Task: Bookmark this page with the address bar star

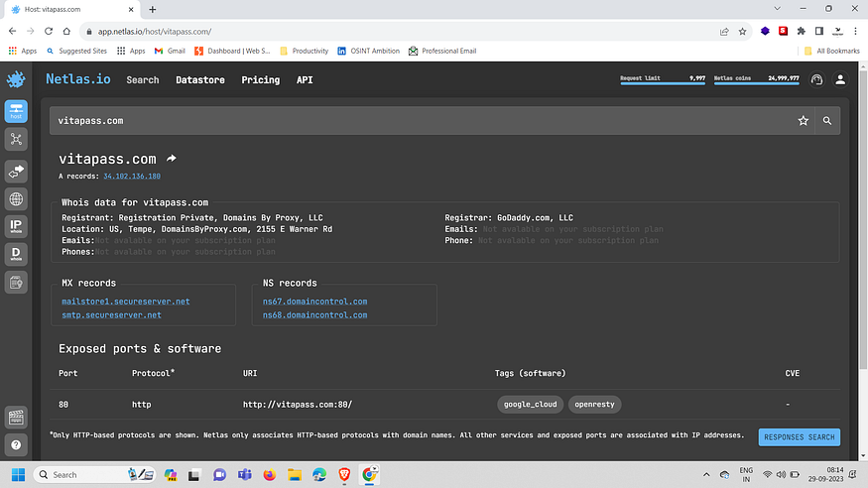Action: (x=742, y=32)
